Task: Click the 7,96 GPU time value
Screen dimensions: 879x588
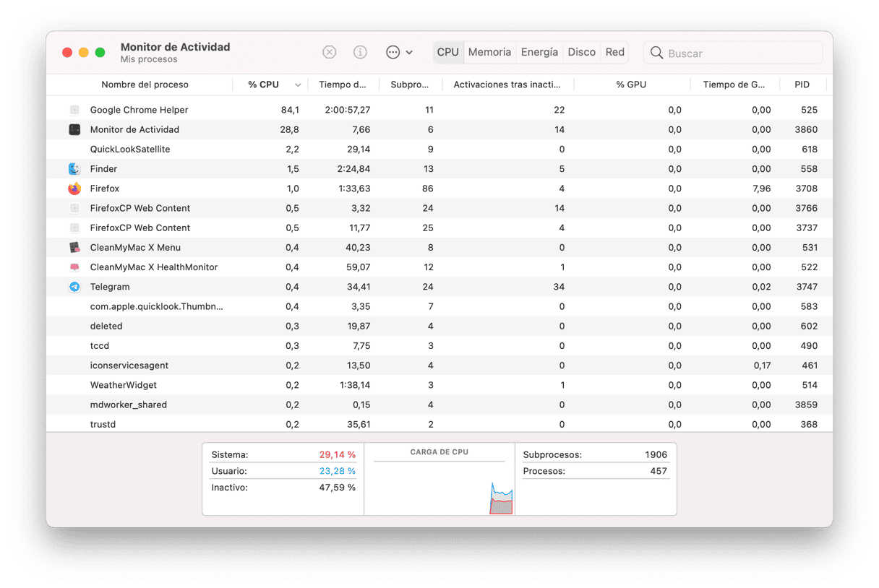Action: (x=761, y=189)
